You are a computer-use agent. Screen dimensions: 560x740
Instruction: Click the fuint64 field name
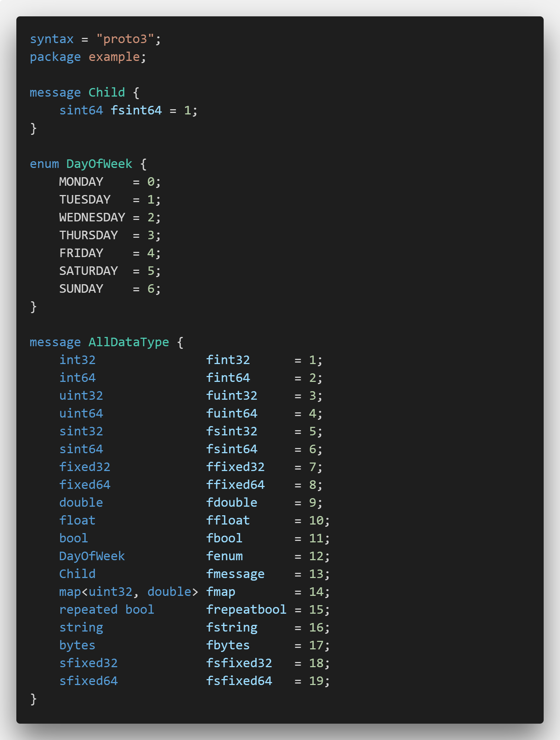[232, 413]
